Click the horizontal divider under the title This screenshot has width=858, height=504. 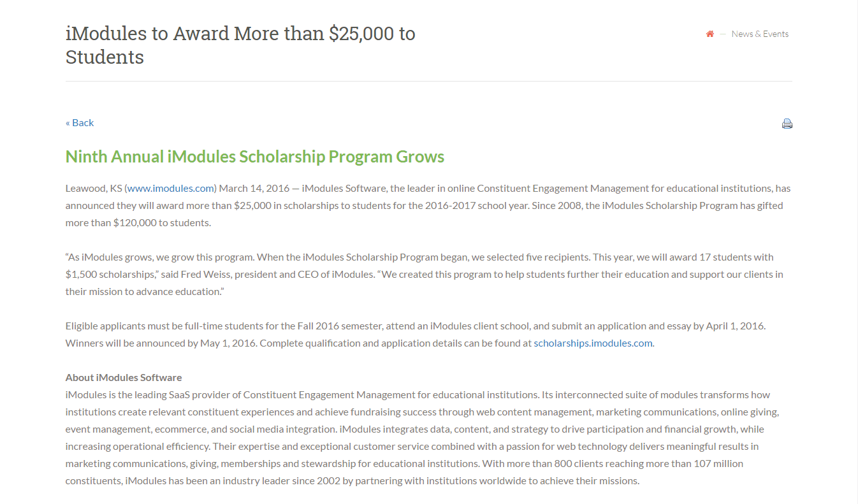pos(428,81)
